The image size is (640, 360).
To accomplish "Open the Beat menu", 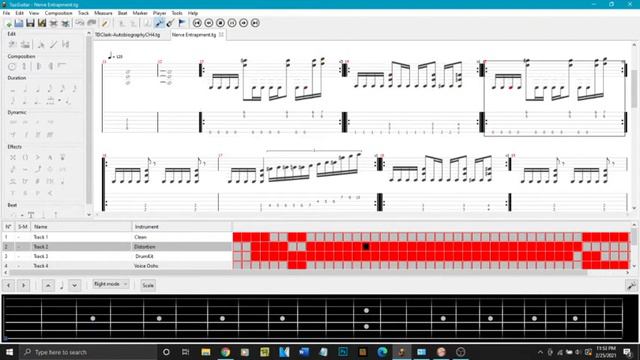I will tap(122, 13).
